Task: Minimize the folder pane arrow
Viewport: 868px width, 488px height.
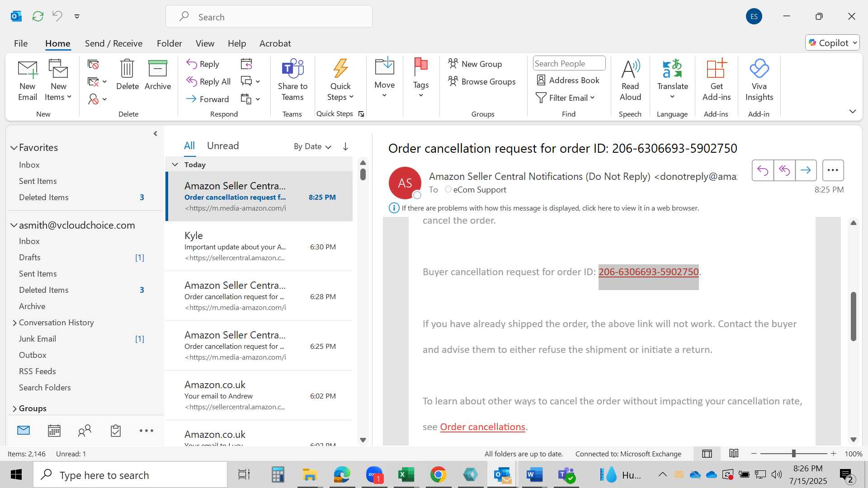Action: tap(155, 134)
